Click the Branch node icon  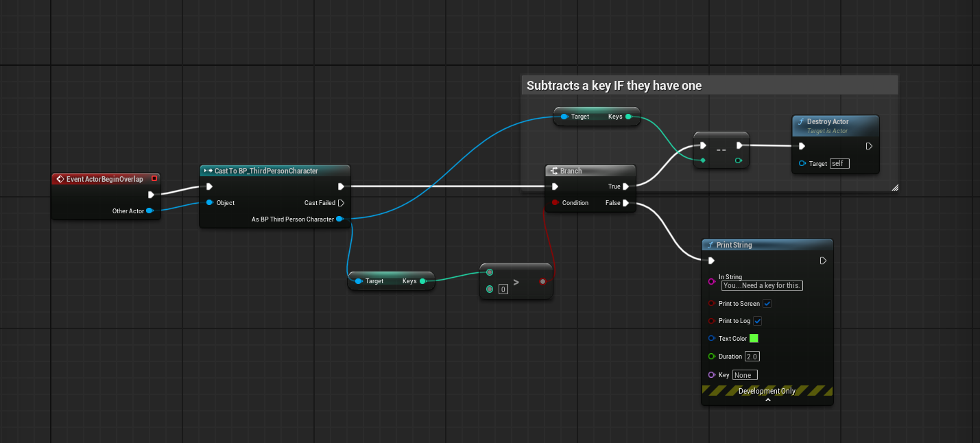pos(554,171)
